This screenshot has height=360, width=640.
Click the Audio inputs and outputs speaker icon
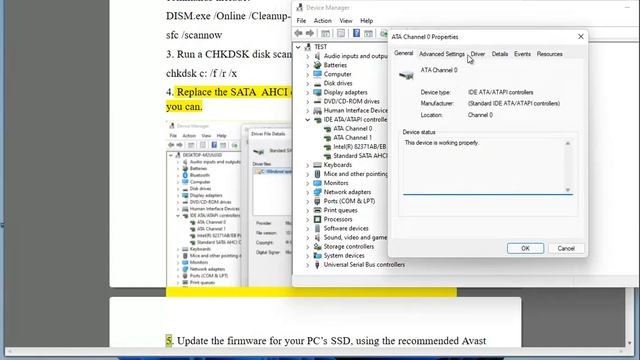(x=317, y=56)
